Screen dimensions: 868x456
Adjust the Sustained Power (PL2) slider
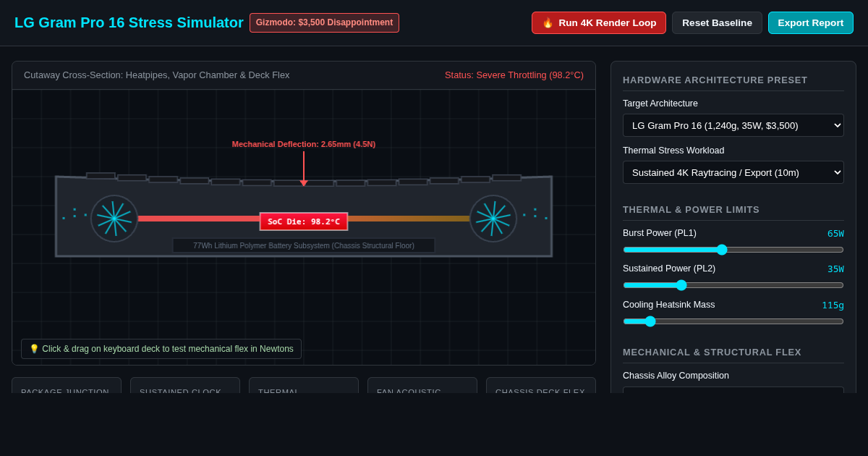733,285
